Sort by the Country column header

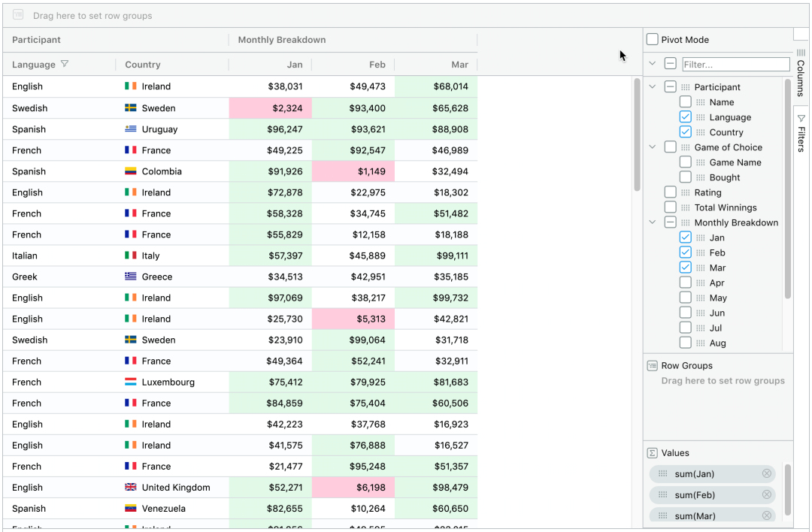[x=143, y=64]
